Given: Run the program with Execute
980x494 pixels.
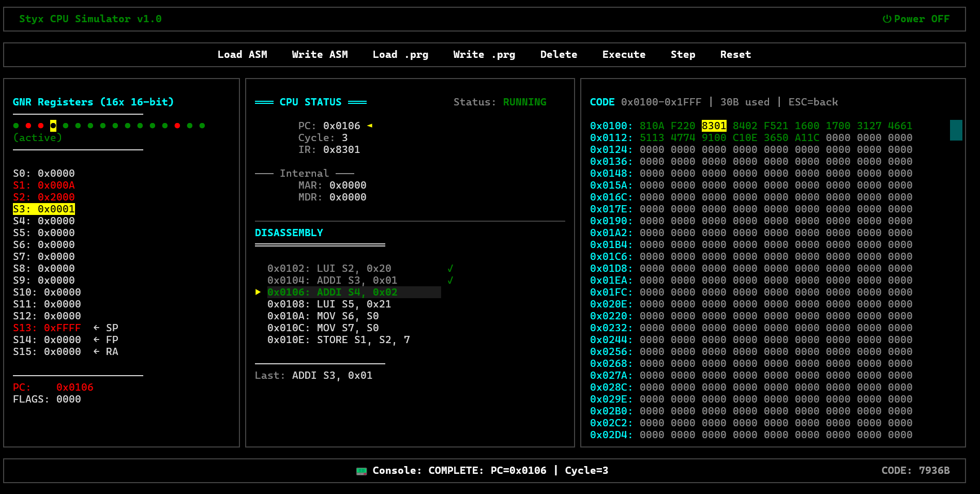Looking at the screenshot, I should pyautogui.click(x=624, y=55).
